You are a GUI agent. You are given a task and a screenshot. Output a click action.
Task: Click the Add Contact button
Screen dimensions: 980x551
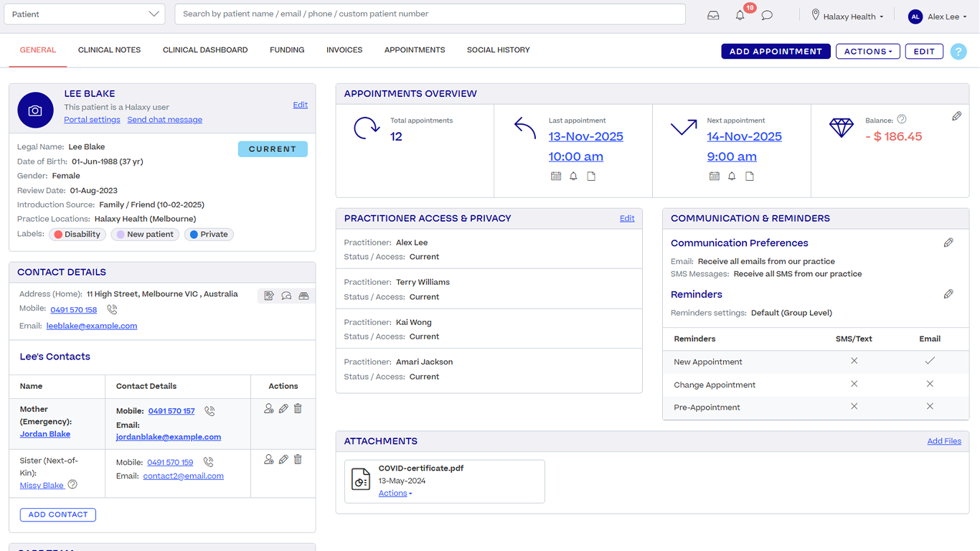58,514
